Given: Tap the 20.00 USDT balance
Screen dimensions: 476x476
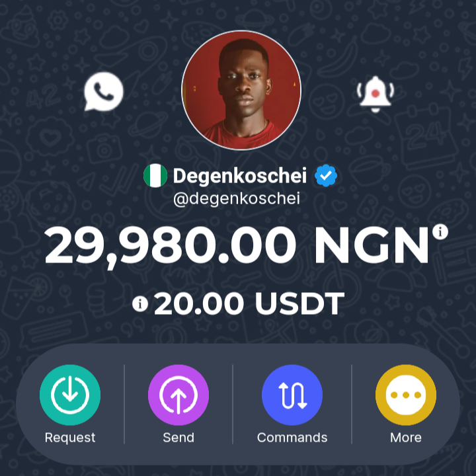Looking at the screenshot, I should (x=249, y=303).
